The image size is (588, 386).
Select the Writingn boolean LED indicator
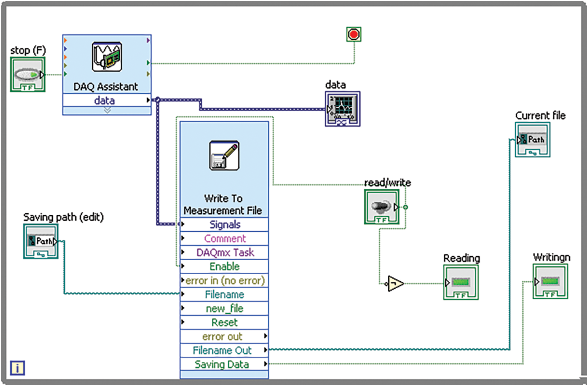pyautogui.click(x=550, y=282)
